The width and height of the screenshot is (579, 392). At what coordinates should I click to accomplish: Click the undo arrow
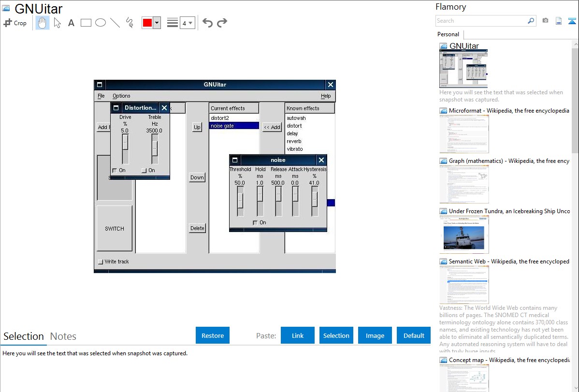pyautogui.click(x=207, y=23)
